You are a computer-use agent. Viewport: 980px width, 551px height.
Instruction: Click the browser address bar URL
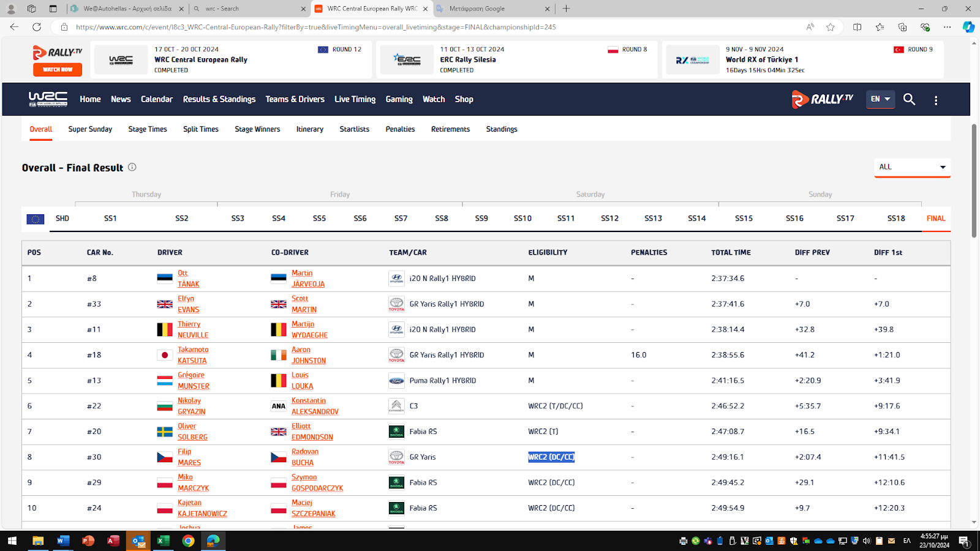316,27
